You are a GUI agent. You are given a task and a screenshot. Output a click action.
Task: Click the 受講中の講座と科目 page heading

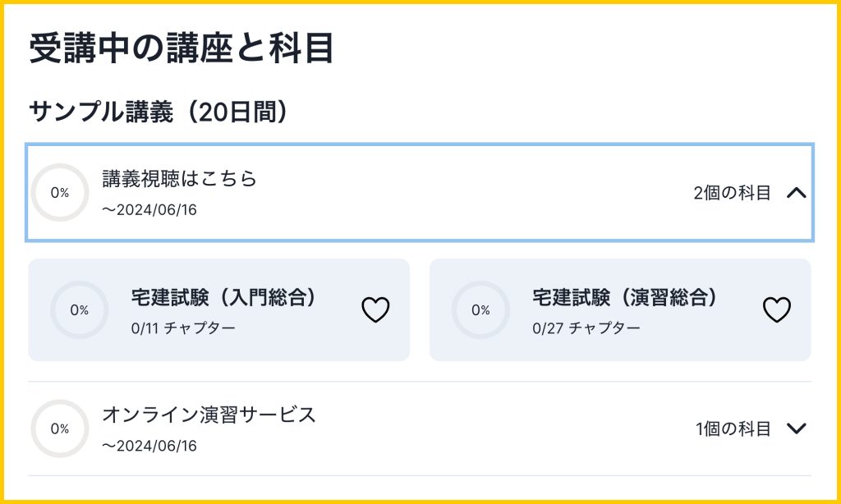click(x=182, y=49)
